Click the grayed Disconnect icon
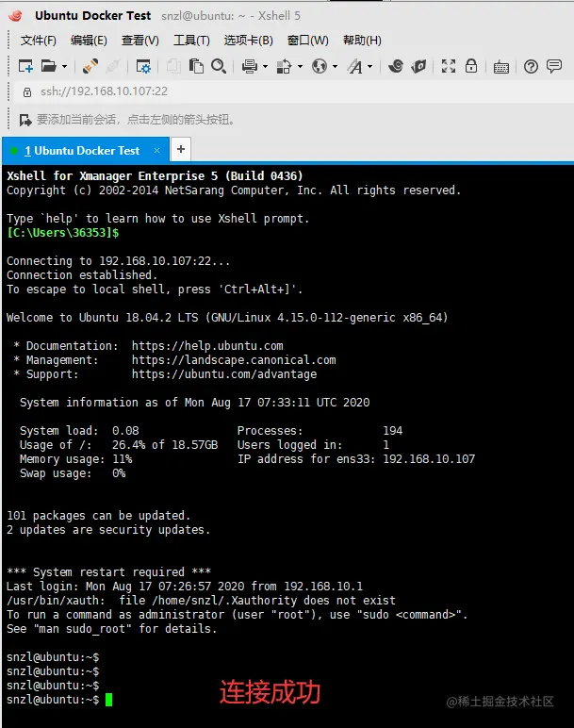The image size is (574, 728). pos(113,66)
